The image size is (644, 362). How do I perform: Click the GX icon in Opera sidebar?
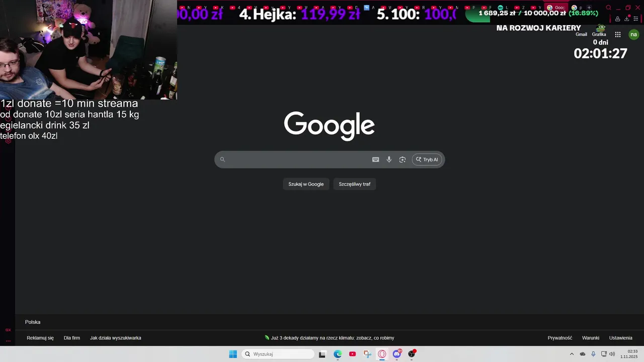click(8, 330)
